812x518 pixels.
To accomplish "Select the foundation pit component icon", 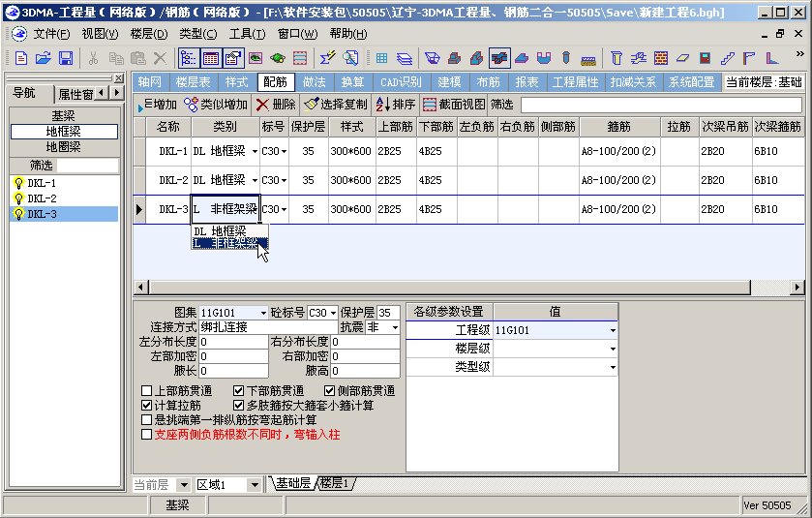I will (432, 58).
